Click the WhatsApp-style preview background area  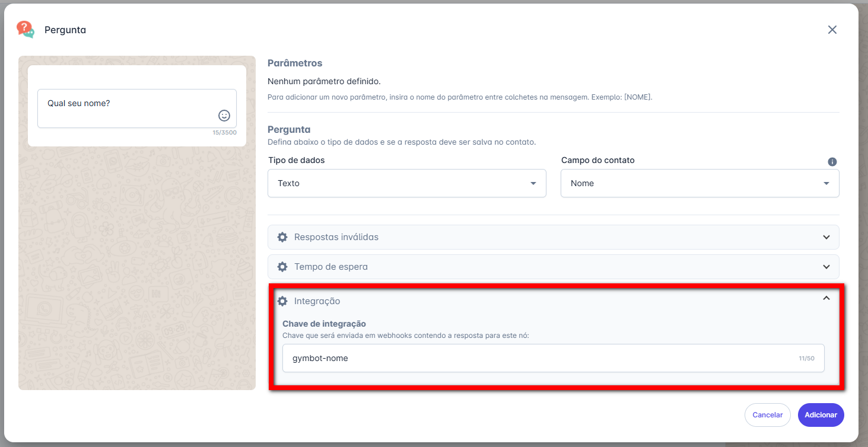click(136, 267)
